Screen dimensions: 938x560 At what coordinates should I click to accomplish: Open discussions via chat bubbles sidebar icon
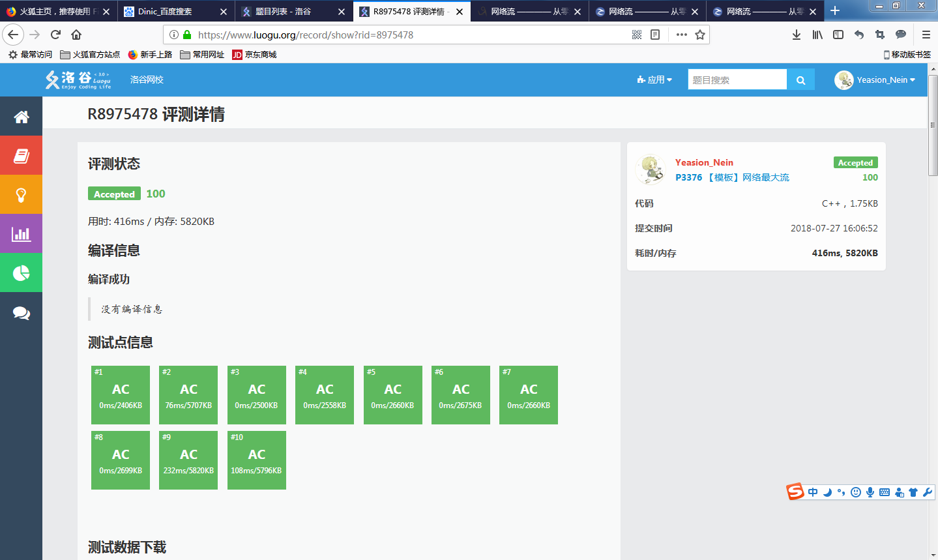point(21,313)
